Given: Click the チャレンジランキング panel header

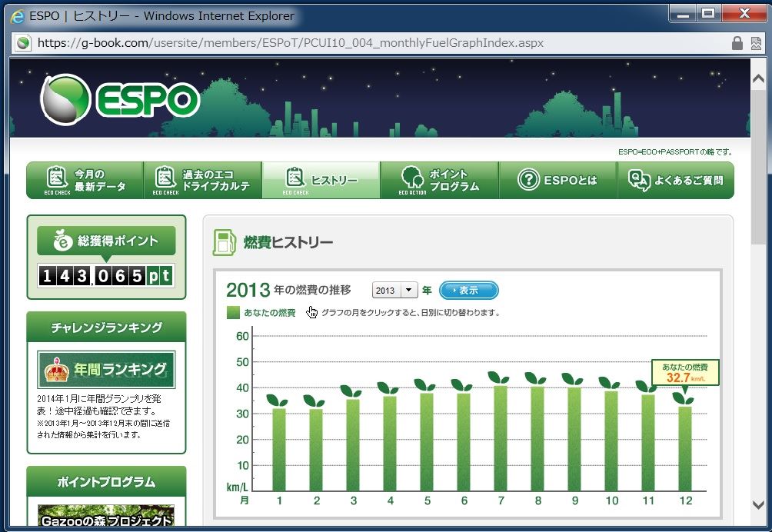Looking at the screenshot, I should click(106, 328).
